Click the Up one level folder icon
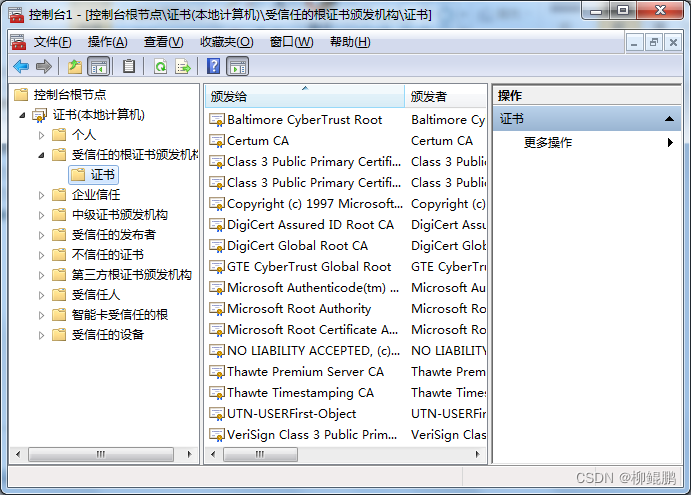Screen dimensions: 691x495 [x=75, y=67]
